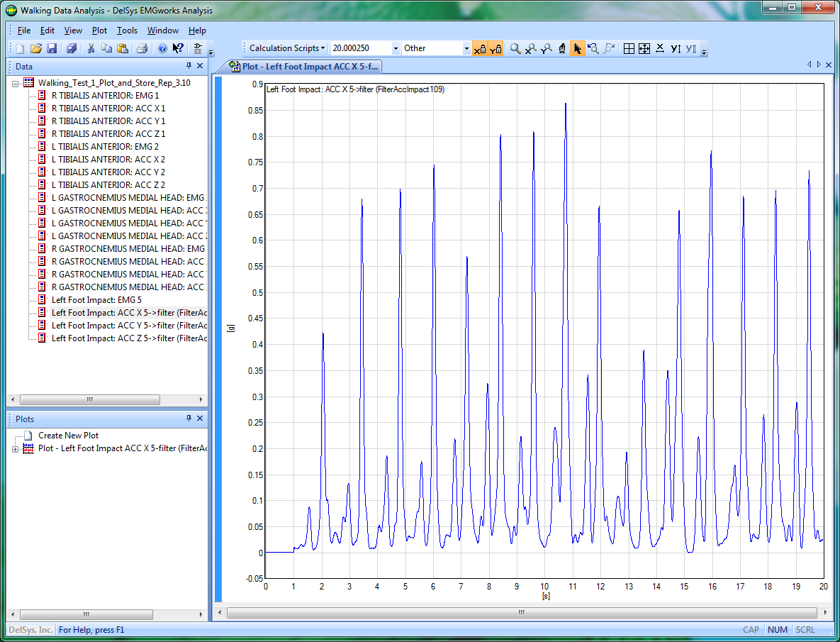Image resolution: width=840 pixels, height=642 pixels.
Task: Open the Tools menu
Action: coord(127,31)
